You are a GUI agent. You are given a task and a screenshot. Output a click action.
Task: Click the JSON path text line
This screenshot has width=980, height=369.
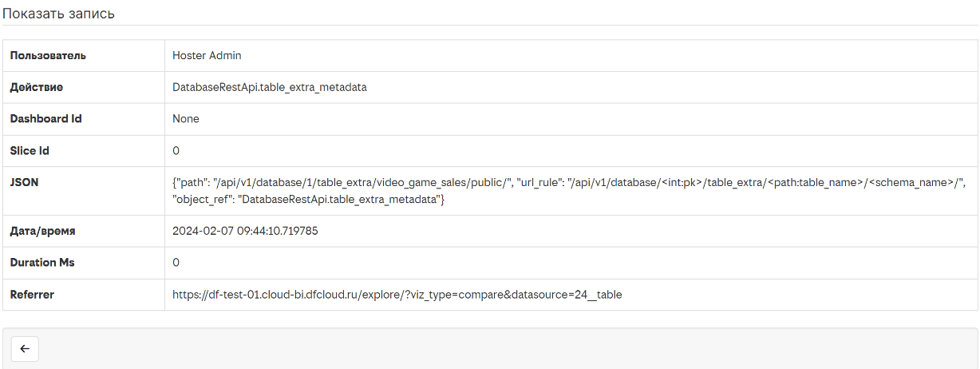(x=569, y=183)
